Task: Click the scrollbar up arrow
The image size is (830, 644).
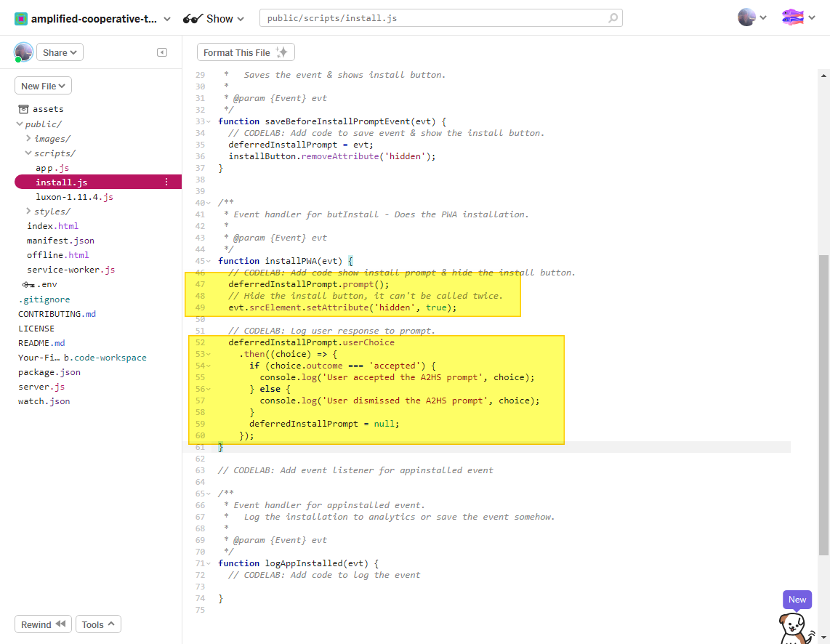Action: 823,76
